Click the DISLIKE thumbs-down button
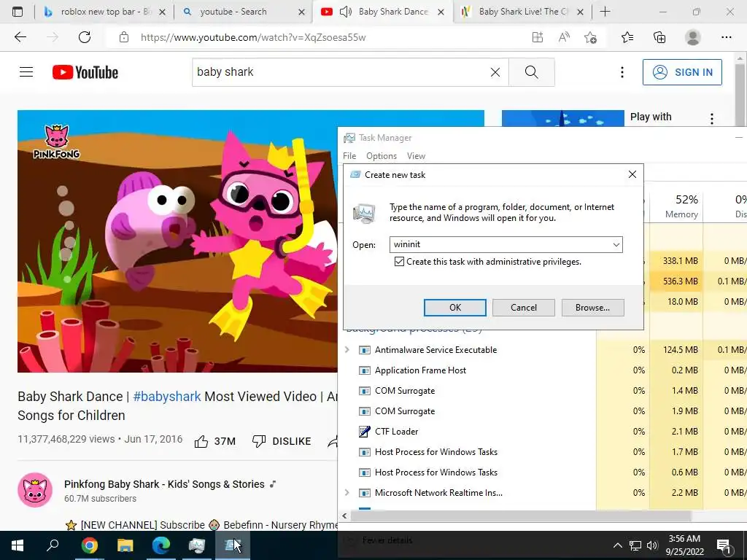 282,441
